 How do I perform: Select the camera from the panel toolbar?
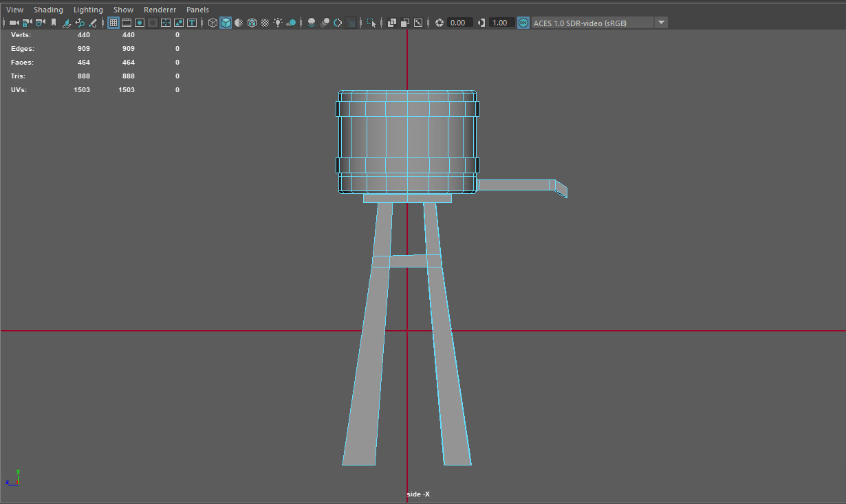pos(12,23)
